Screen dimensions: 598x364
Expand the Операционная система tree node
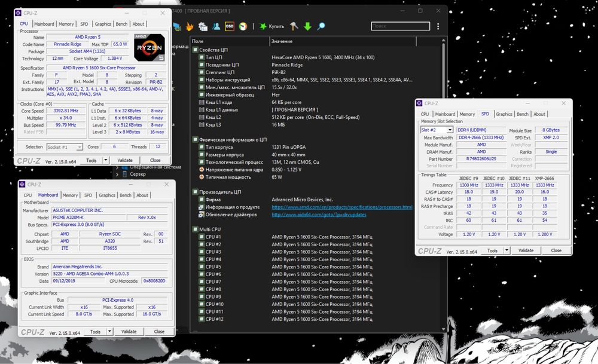pyautogui.click(x=117, y=167)
